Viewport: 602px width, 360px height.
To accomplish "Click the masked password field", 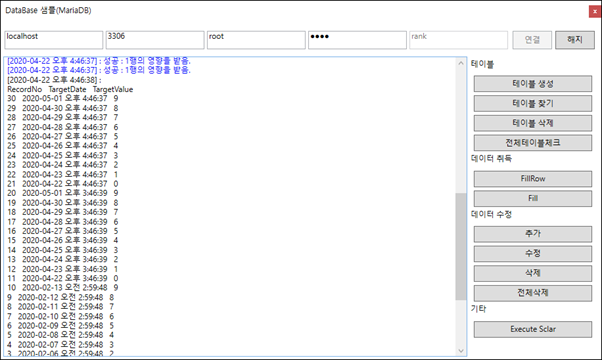I will (x=357, y=40).
